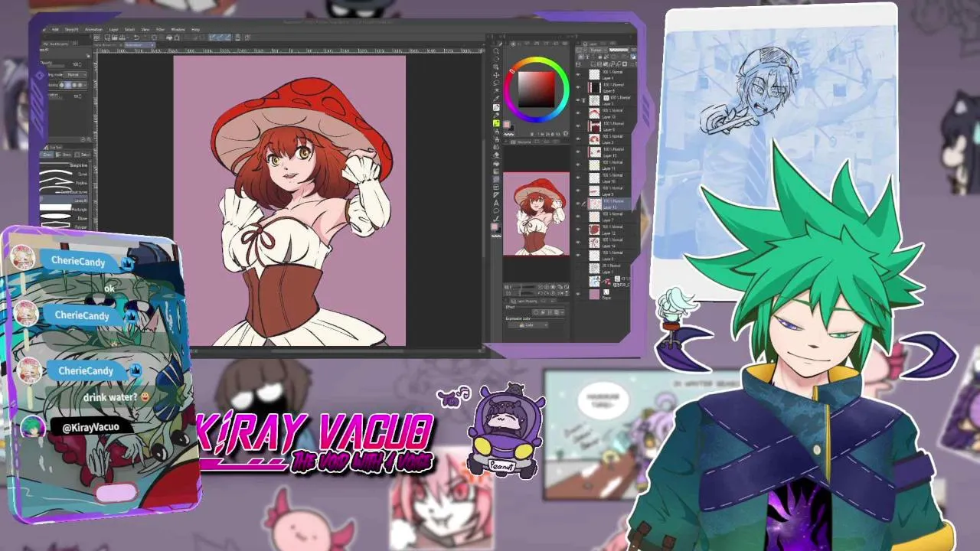This screenshot has width=980, height=551.
Task: Hide the Paper layer via eye icon
Action: [x=578, y=295]
